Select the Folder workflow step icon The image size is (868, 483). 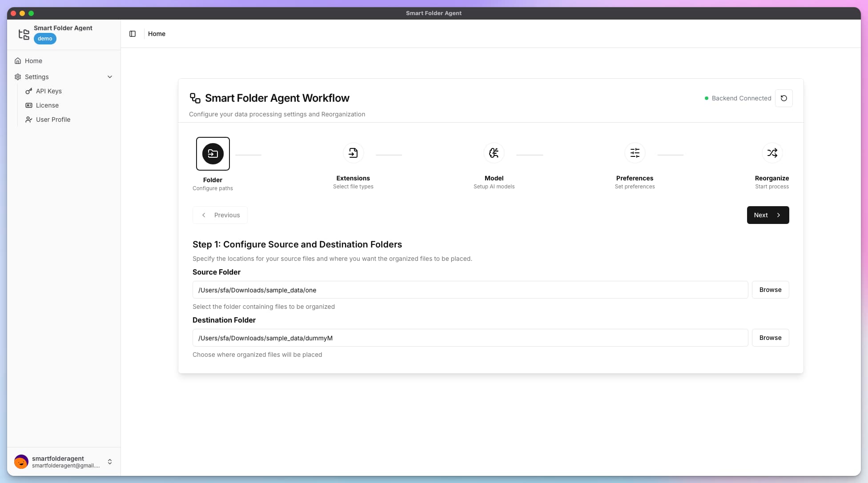click(x=213, y=154)
